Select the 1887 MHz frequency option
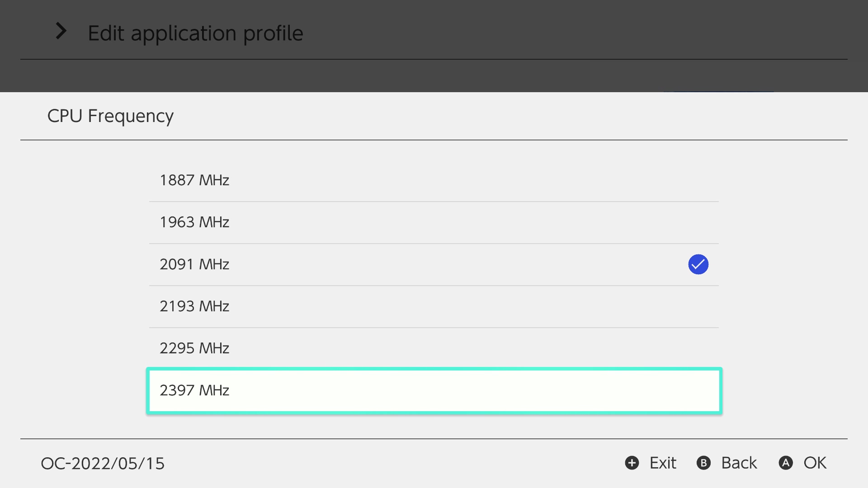 pos(433,180)
